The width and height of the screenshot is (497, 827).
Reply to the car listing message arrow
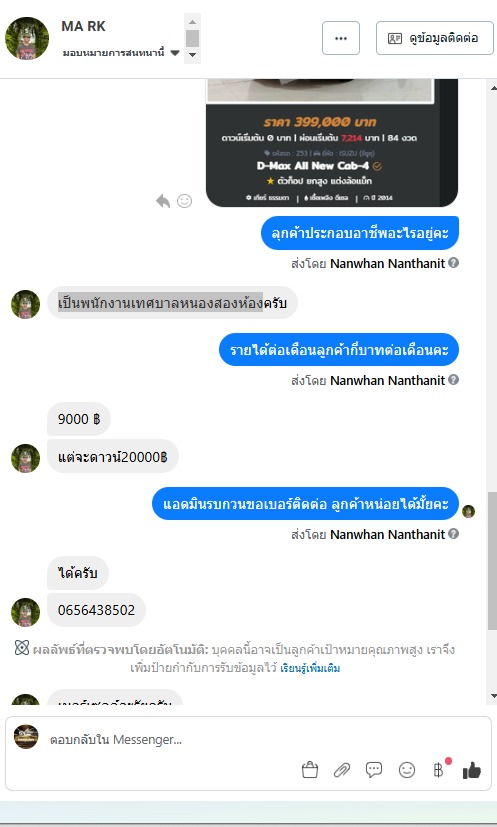(x=163, y=201)
